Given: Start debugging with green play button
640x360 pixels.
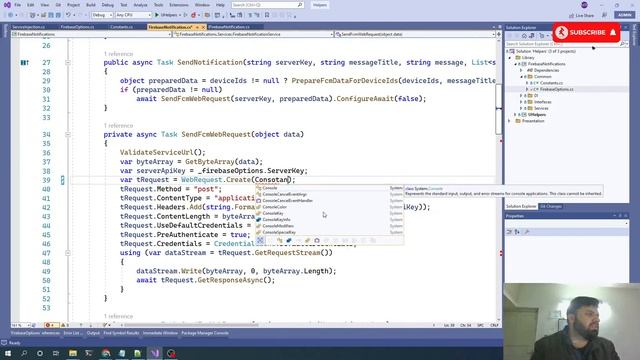Looking at the screenshot, I should (157, 15).
